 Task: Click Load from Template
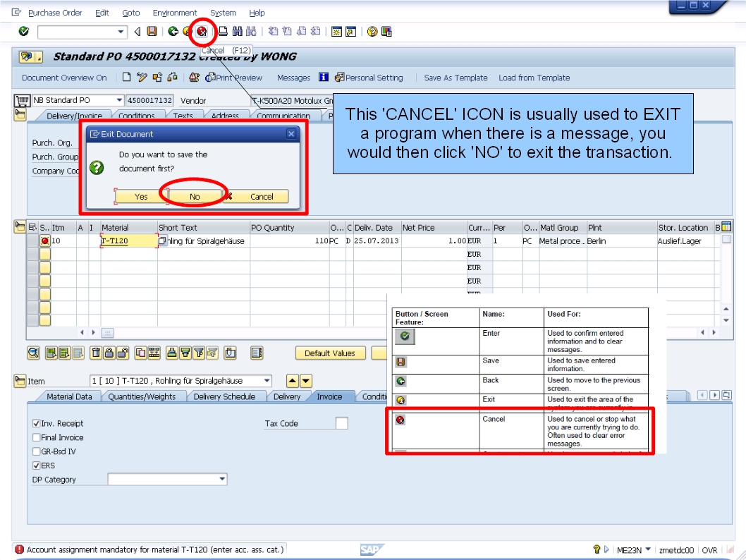(x=534, y=78)
